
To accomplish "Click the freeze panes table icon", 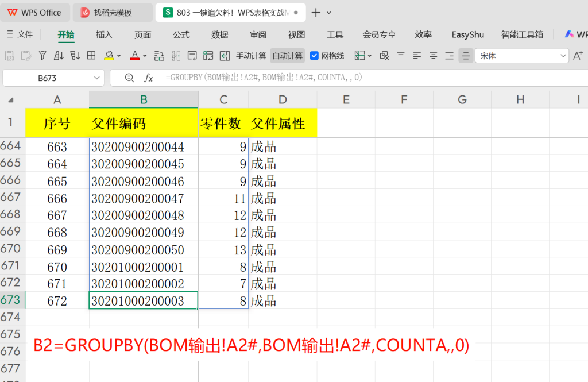I will point(359,56).
